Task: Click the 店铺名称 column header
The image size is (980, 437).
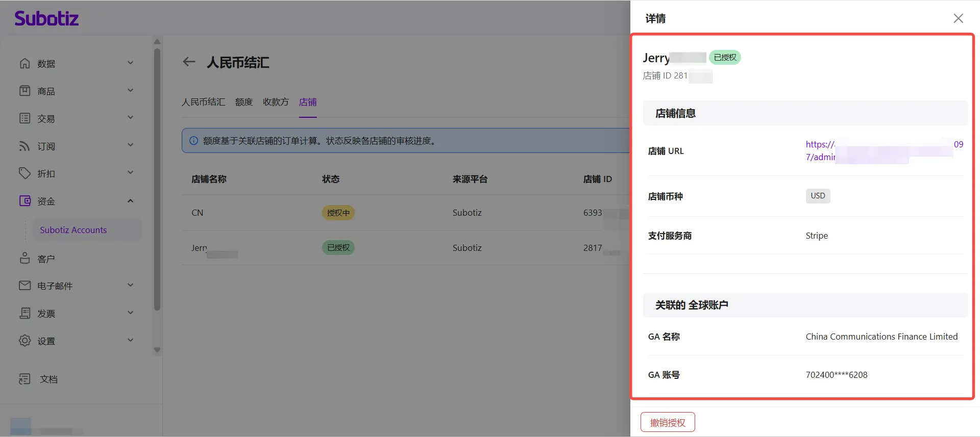Action: pos(209,179)
